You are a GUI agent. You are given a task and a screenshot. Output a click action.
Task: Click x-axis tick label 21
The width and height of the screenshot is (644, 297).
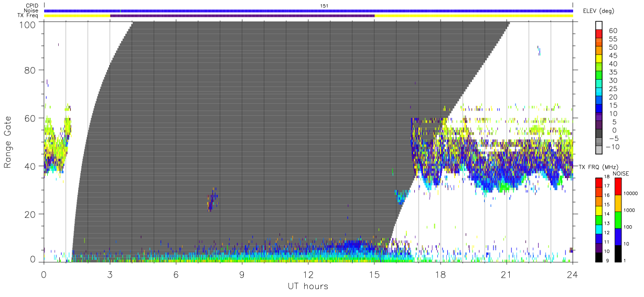point(507,274)
